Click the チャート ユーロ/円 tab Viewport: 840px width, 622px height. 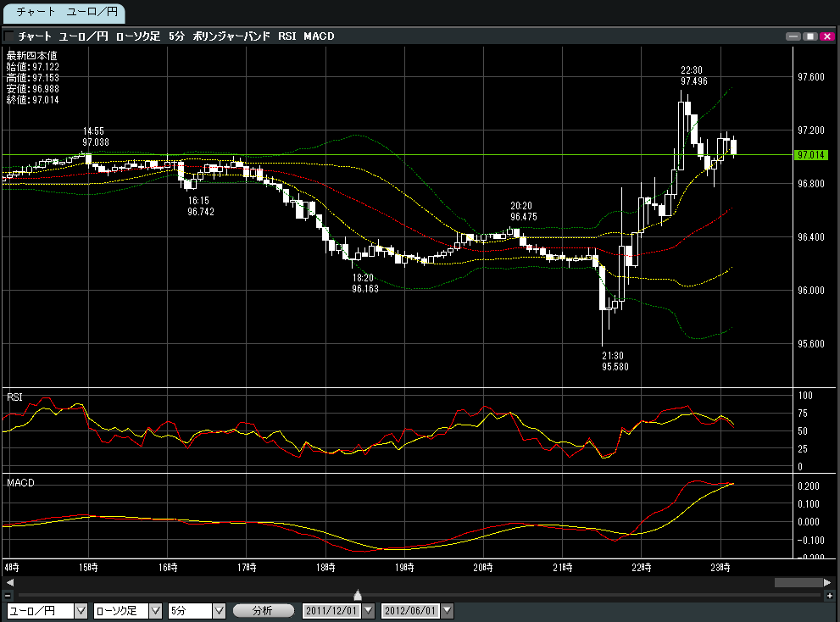click(x=64, y=13)
